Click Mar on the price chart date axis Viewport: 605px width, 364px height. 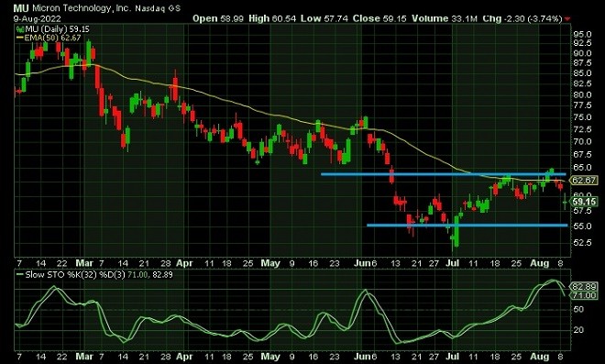click(x=84, y=263)
